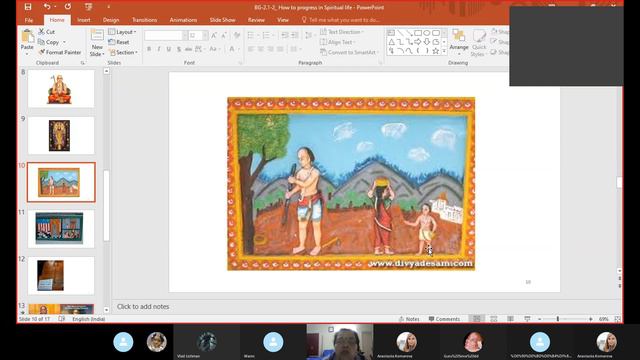Select slide 8 thumbnail

(61, 89)
